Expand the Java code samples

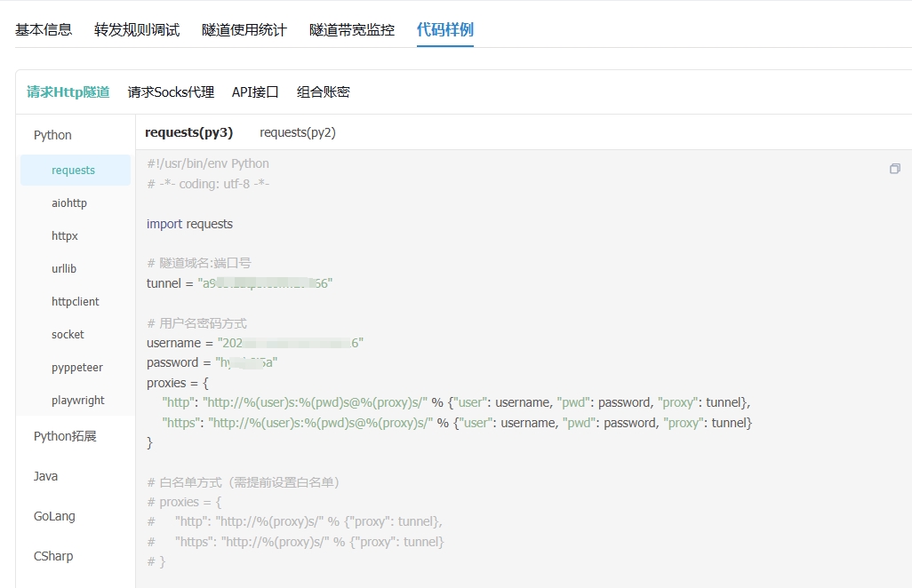pos(45,476)
